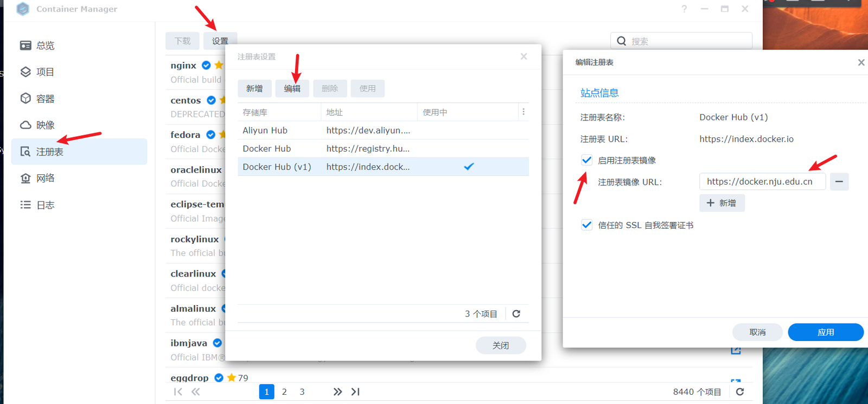
Task: Click the 关闭 button in the registry settings dialog
Action: pos(501,345)
